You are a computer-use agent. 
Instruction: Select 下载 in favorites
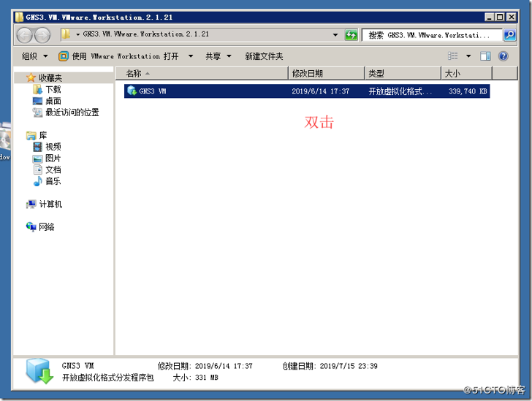[x=53, y=90]
